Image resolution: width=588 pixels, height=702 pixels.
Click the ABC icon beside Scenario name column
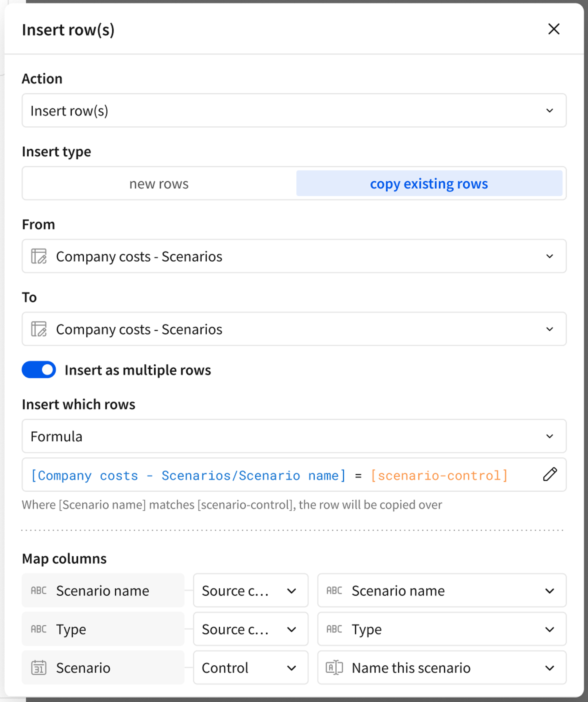click(x=39, y=591)
